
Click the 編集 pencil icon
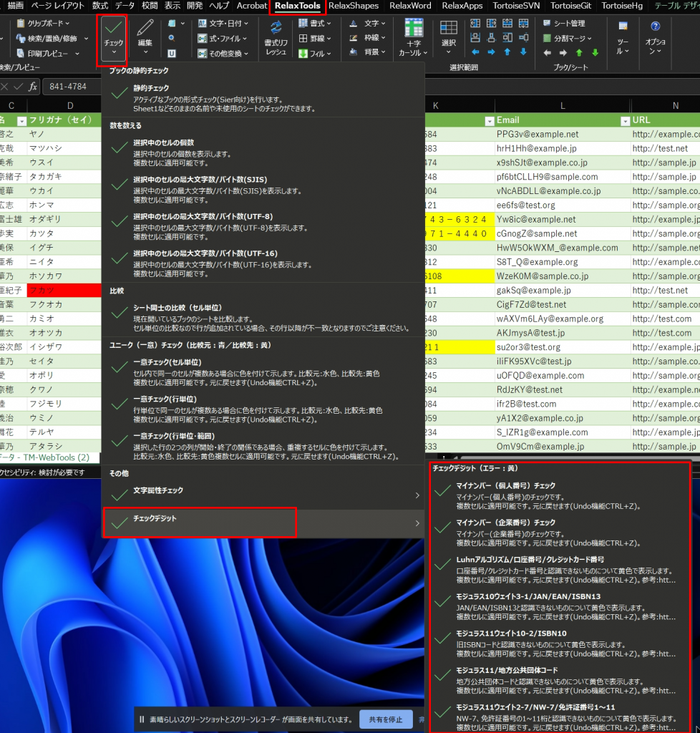pos(145,28)
